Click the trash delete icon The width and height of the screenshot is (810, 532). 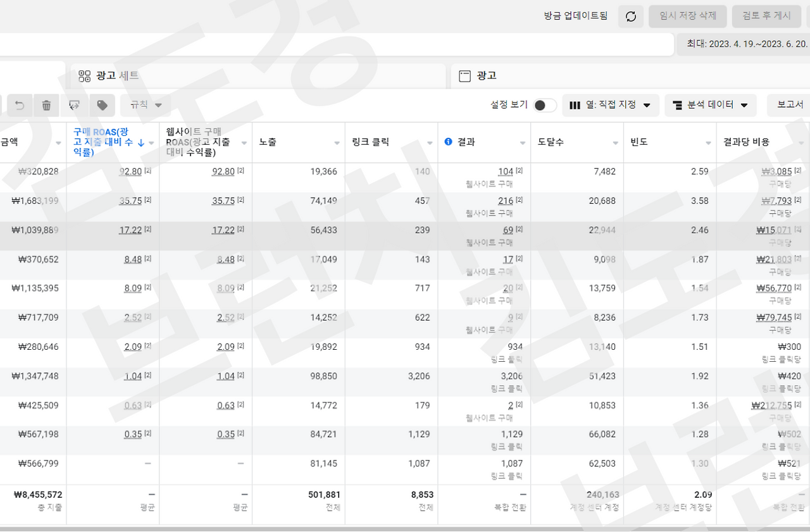47,105
